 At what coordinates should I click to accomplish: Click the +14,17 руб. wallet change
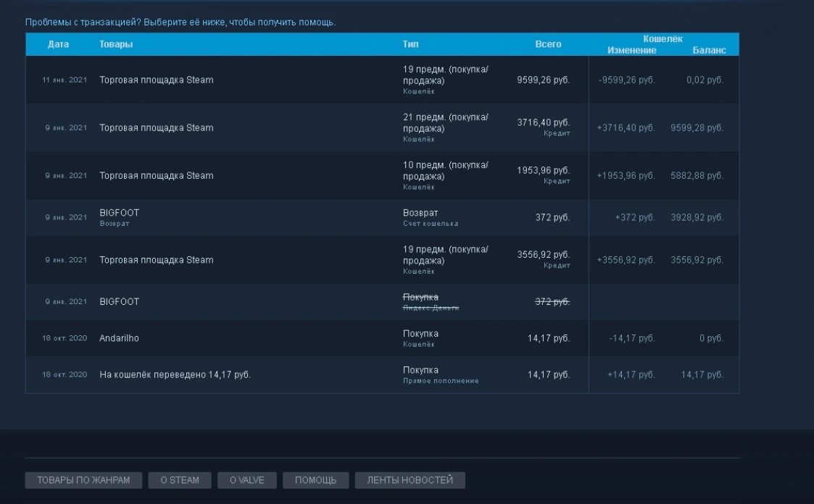631,374
